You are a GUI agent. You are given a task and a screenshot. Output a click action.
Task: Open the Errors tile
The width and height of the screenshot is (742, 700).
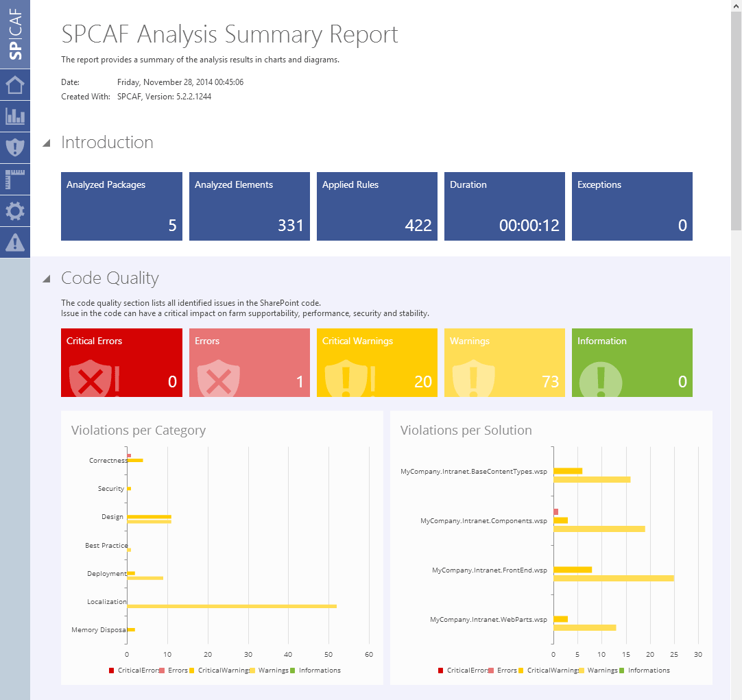coord(250,363)
